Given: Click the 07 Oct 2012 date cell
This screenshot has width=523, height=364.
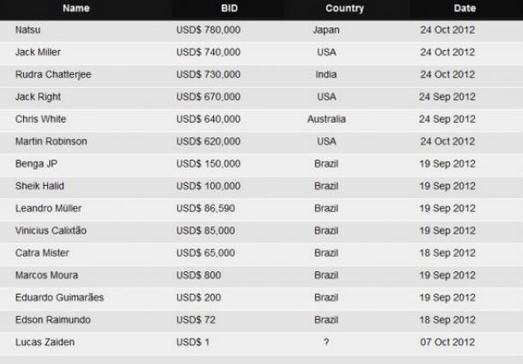Looking at the screenshot, I should 447,342.
